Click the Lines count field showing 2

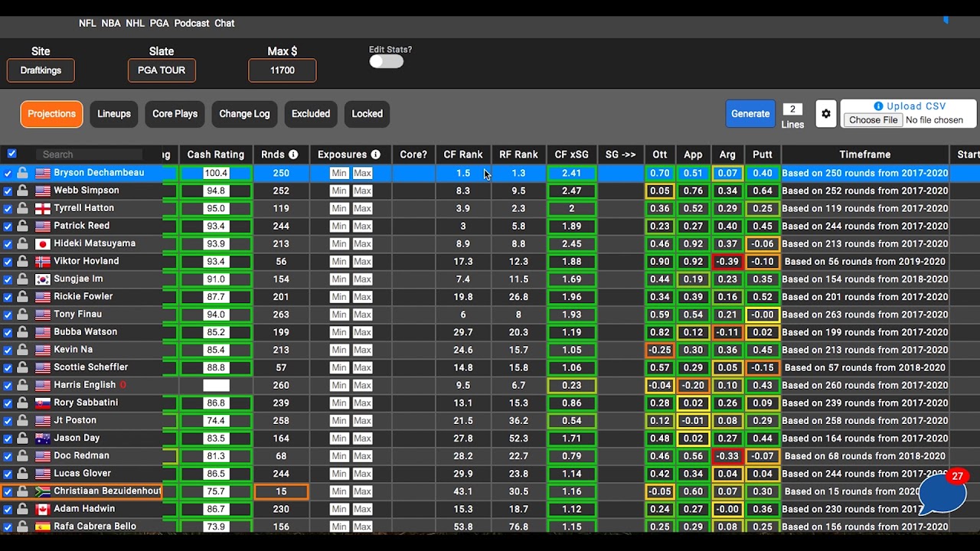coord(792,109)
